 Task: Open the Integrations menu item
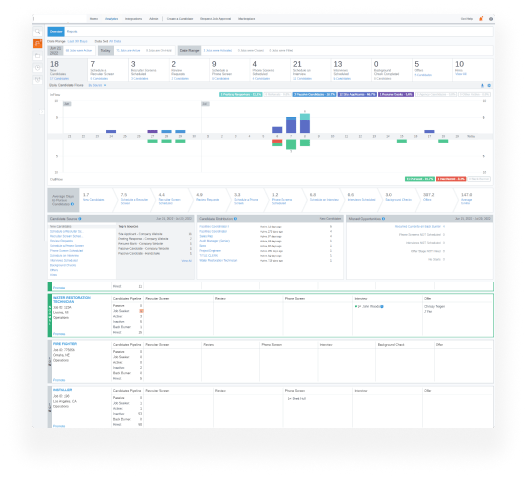133,19
